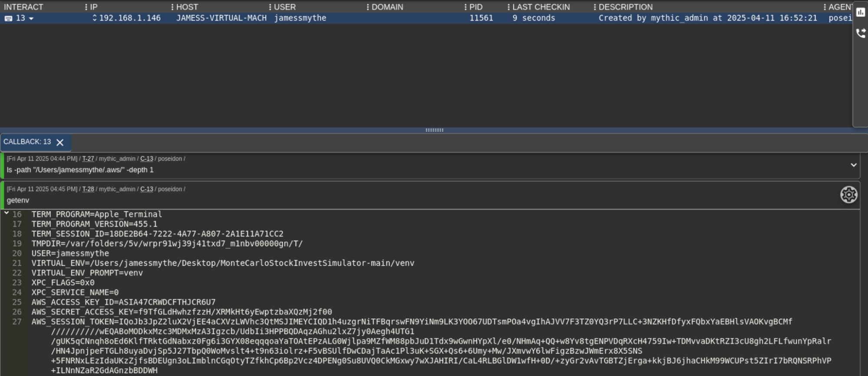
Task: Click the phone forward icon in right sidebar
Action: (860, 33)
